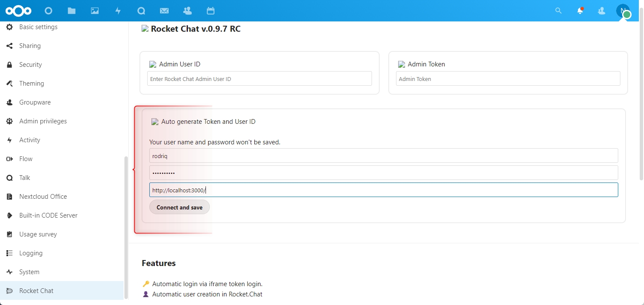The image size is (644, 305).
Task: Open Nextcloud Office settings
Action: [43, 197]
